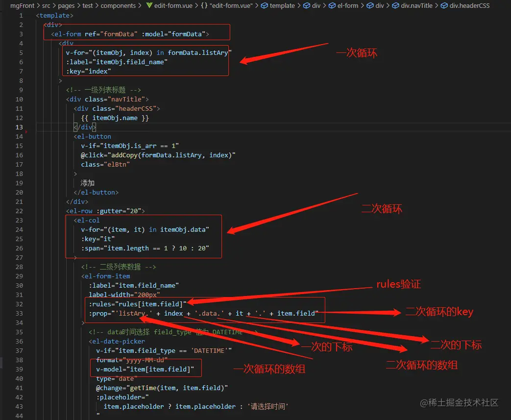Click the addCopy click handler text

(x=158, y=155)
